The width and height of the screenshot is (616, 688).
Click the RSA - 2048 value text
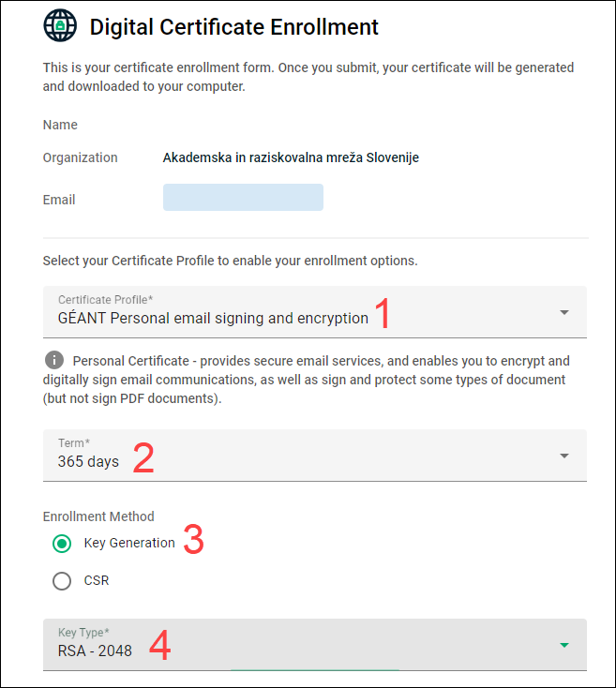[95, 651]
